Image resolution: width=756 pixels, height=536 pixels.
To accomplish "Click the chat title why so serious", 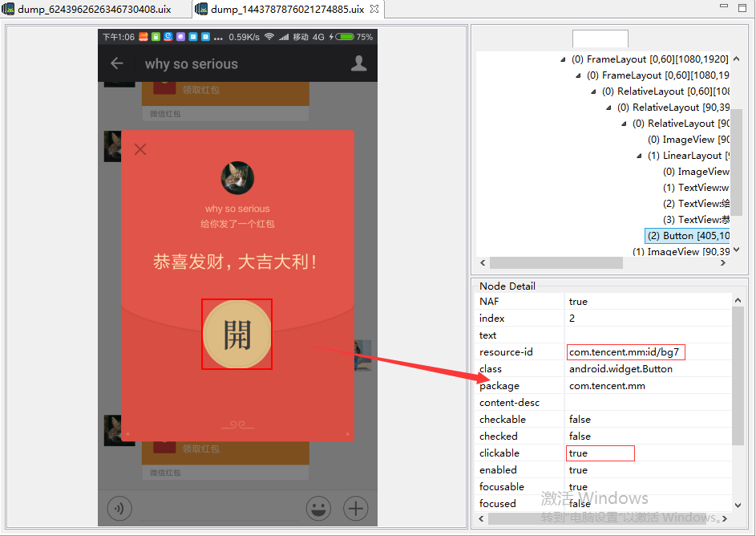I will coord(192,63).
